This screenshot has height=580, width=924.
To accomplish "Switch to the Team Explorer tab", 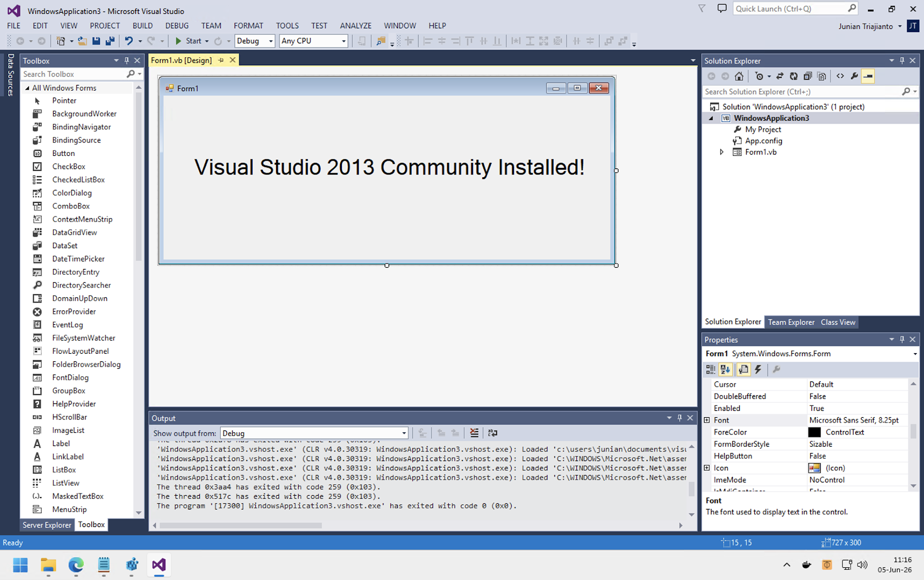I will point(791,322).
